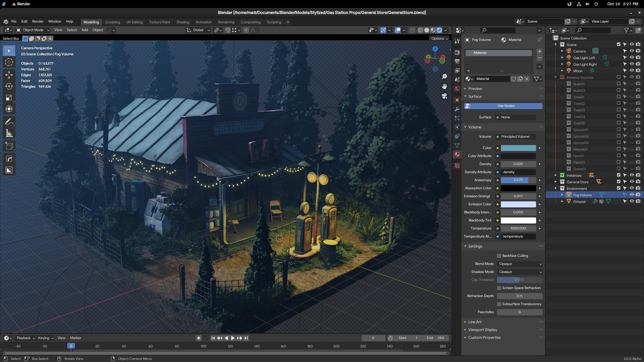The image size is (644, 362).
Task: Select the Move tool
Action: click(9, 75)
